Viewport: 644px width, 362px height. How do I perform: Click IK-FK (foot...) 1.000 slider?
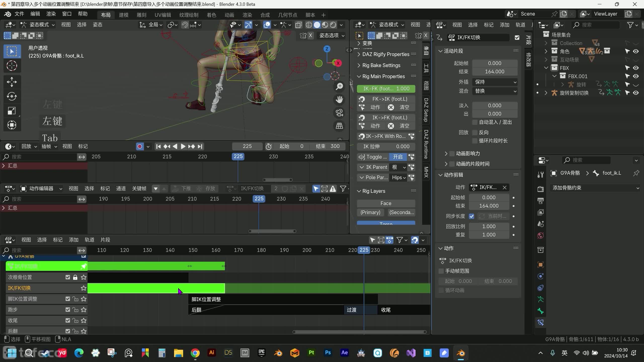(386, 89)
